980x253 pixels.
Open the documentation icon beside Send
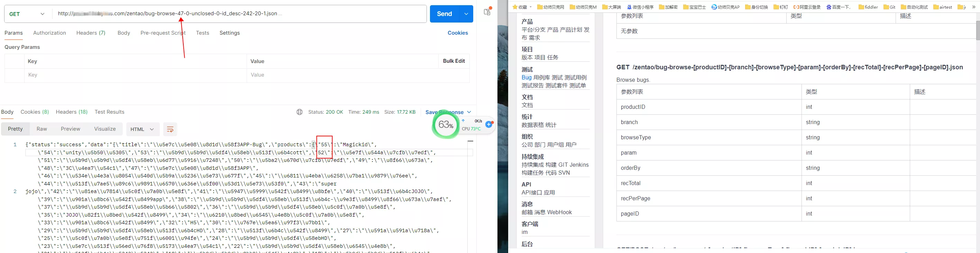coord(487,11)
